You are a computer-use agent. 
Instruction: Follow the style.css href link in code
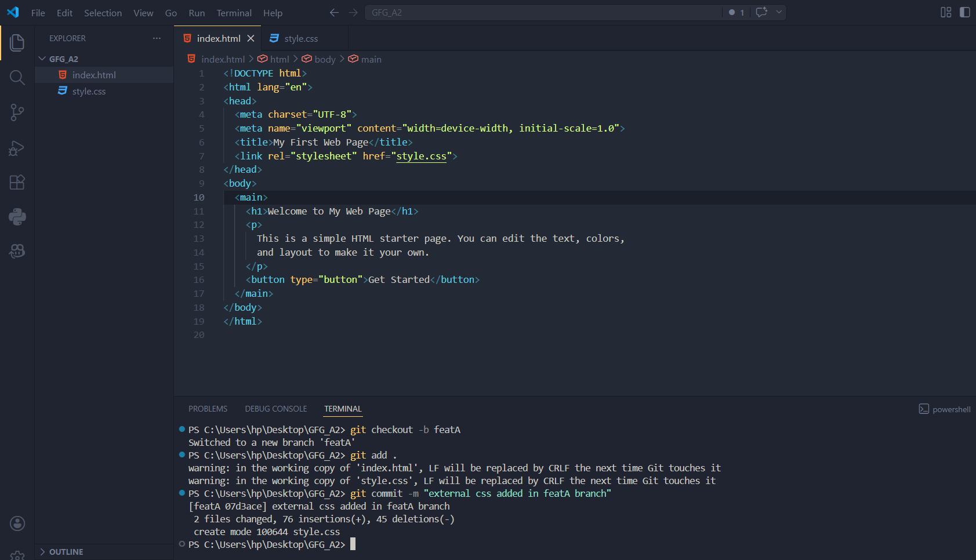[421, 156]
